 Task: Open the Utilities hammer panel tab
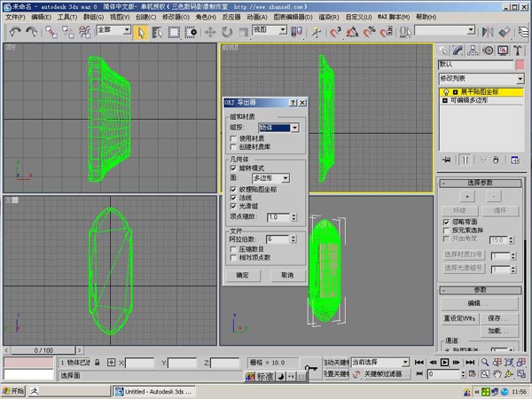518,51
